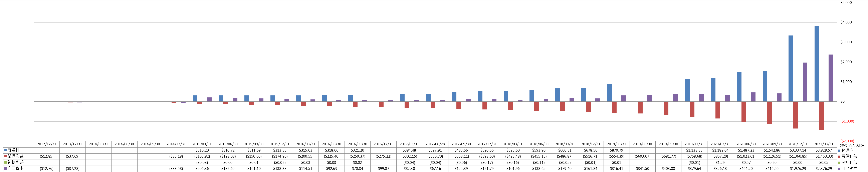Select the 2020/12/31 date column header

point(798,144)
